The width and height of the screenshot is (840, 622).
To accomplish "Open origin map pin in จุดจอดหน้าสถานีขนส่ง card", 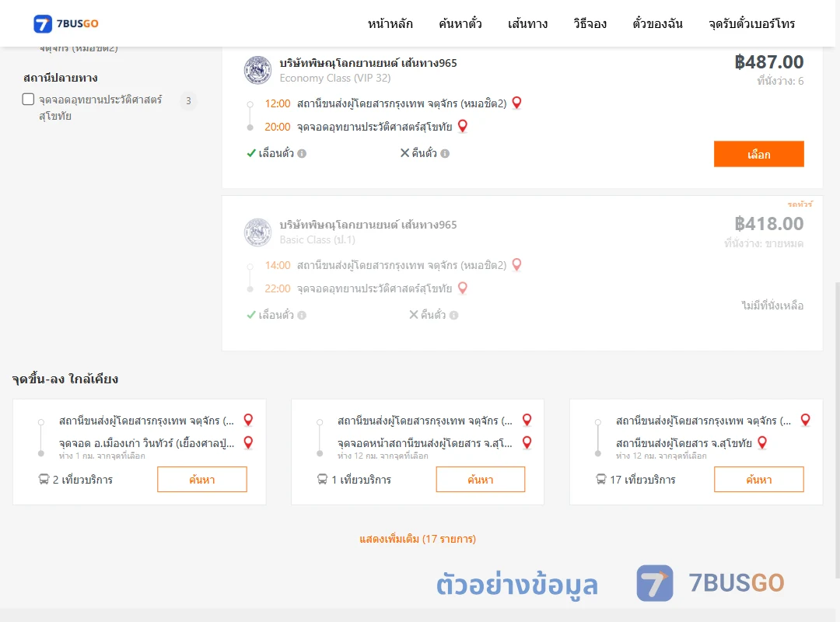I will pos(527,420).
